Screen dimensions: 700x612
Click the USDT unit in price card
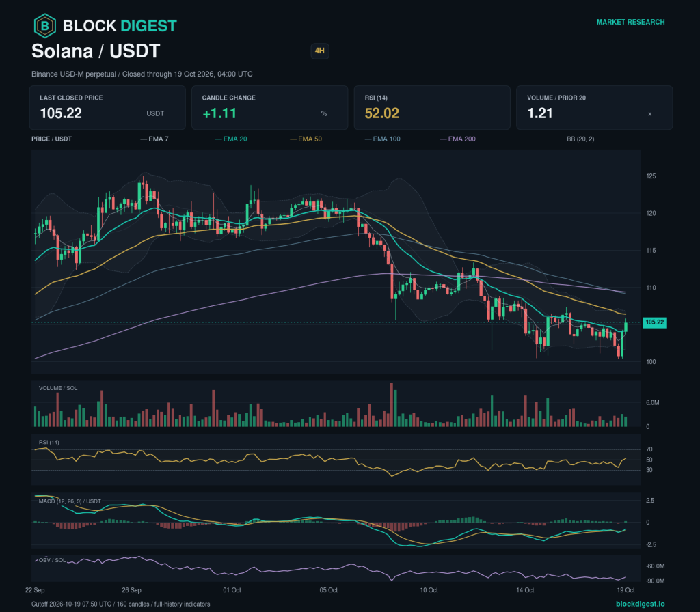tap(155, 114)
